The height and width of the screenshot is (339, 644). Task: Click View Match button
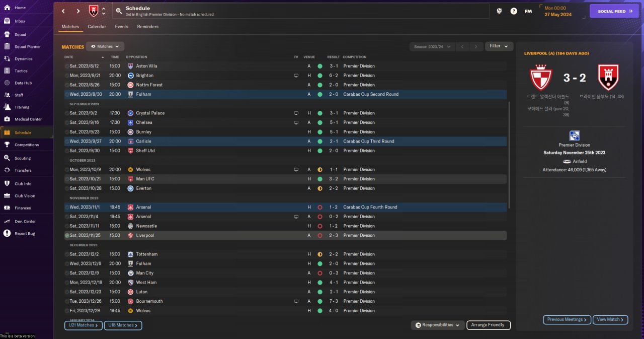tap(610, 319)
